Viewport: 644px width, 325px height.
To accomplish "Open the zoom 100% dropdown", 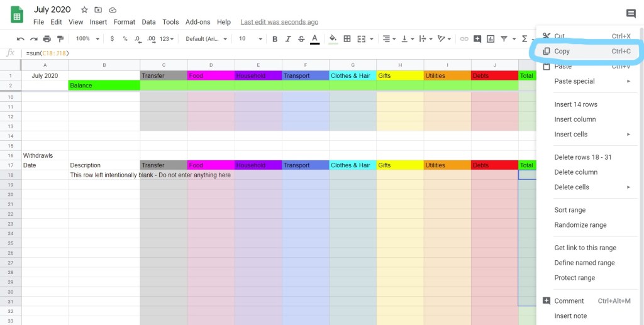I will (87, 39).
